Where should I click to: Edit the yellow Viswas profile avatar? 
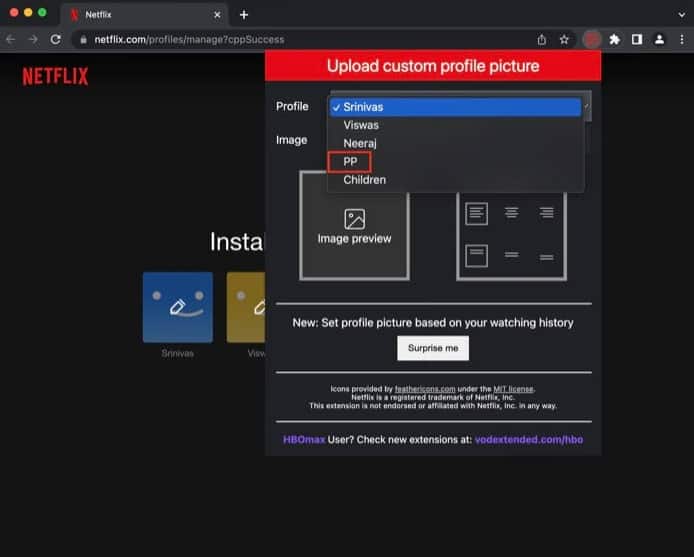pyautogui.click(x=246, y=307)
